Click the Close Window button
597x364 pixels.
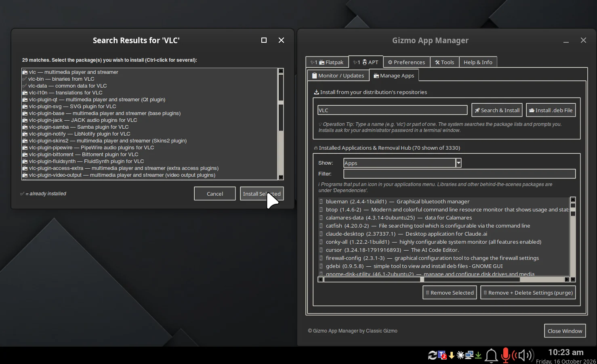point(565,331)
